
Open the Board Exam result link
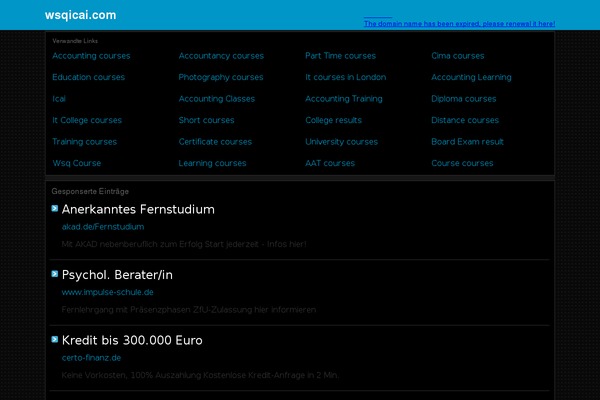(x=468, y=142)
